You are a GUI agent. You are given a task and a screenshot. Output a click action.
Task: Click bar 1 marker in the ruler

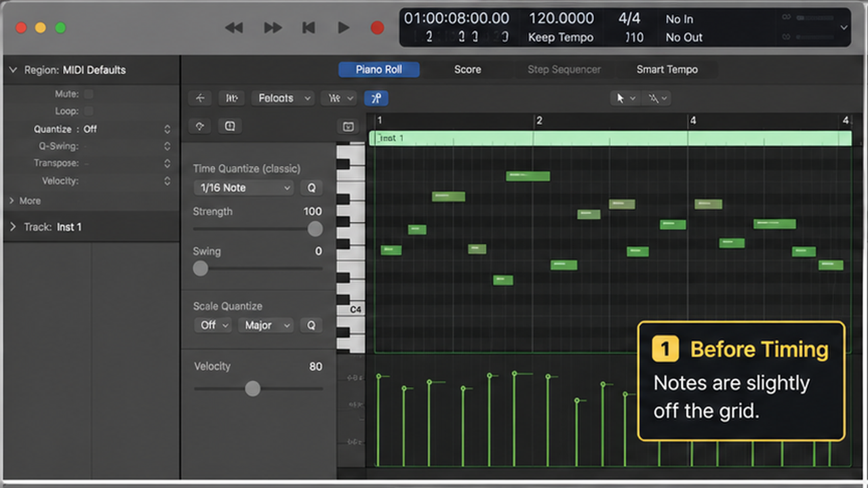[x=380, y=121]
